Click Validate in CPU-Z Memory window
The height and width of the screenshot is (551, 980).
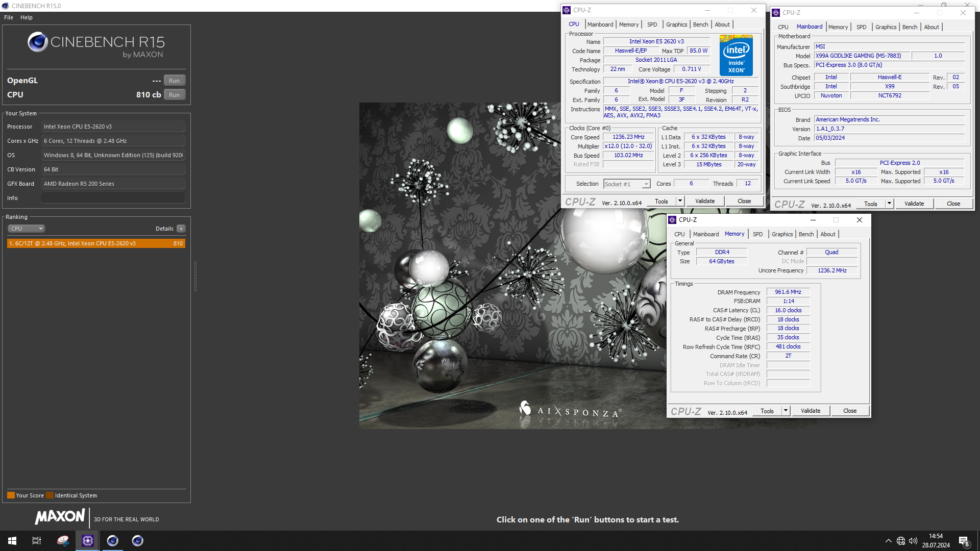tap(811, 411)
